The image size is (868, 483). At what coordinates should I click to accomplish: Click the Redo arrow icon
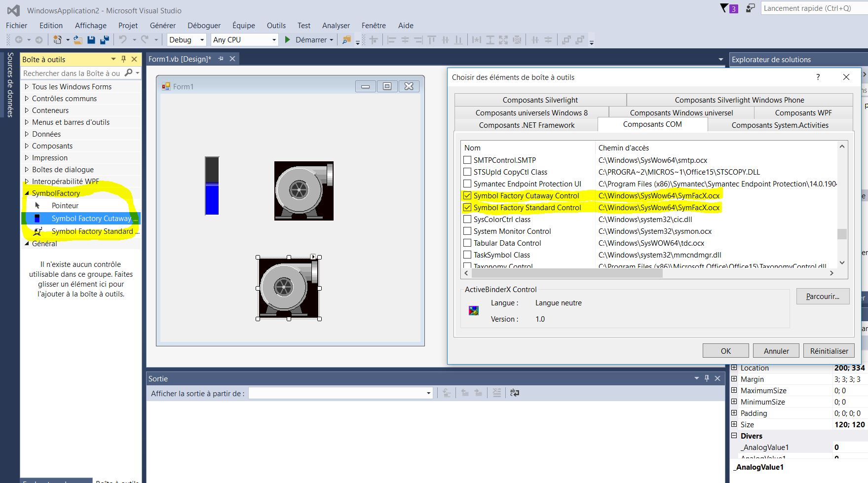(145, 39)
